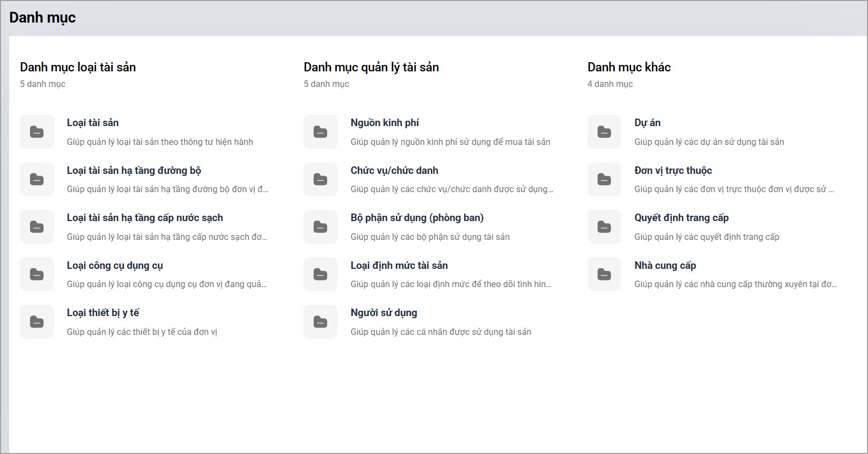Image resolution: width=868 pixels, height=454 pixels.
Task: Click description text under Người sử dụng
Action: (x=440, y=332)
